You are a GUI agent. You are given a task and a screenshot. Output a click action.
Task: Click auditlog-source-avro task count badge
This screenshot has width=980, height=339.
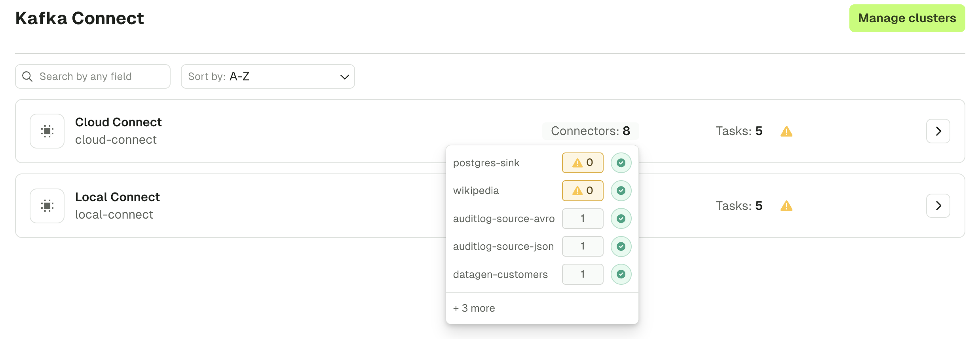(x=583, y=219)
